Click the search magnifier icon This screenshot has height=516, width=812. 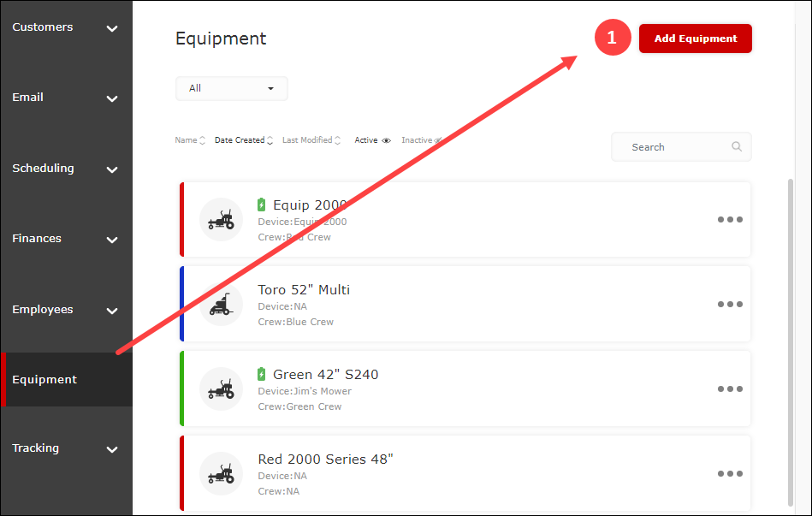[x=737, y=146]
